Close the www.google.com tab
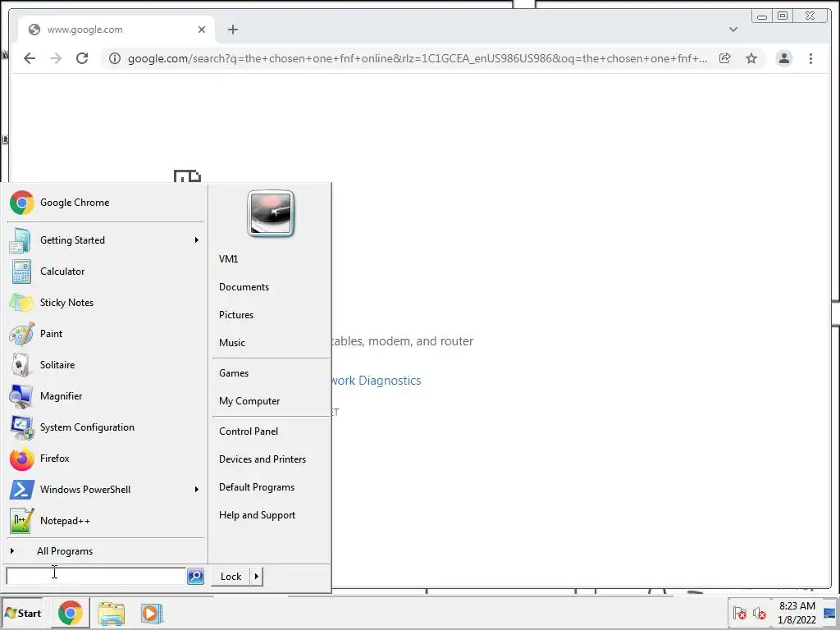 (202, 30)
